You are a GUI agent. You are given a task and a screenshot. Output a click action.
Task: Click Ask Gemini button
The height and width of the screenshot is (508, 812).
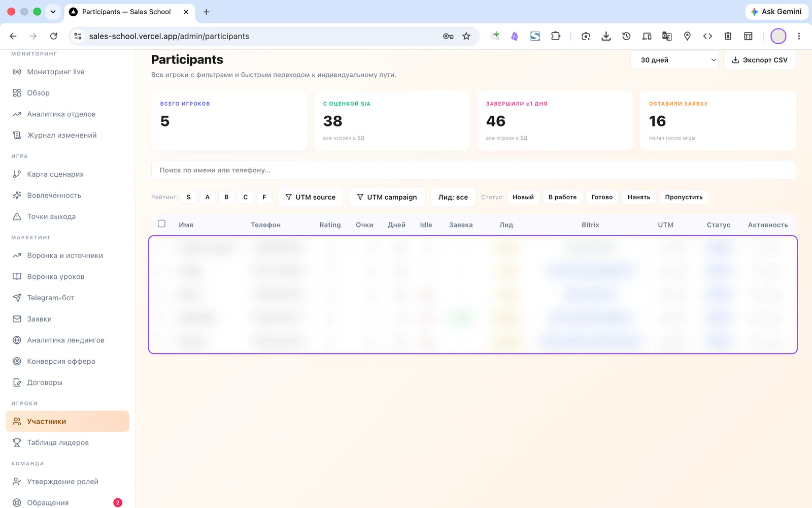776,12
